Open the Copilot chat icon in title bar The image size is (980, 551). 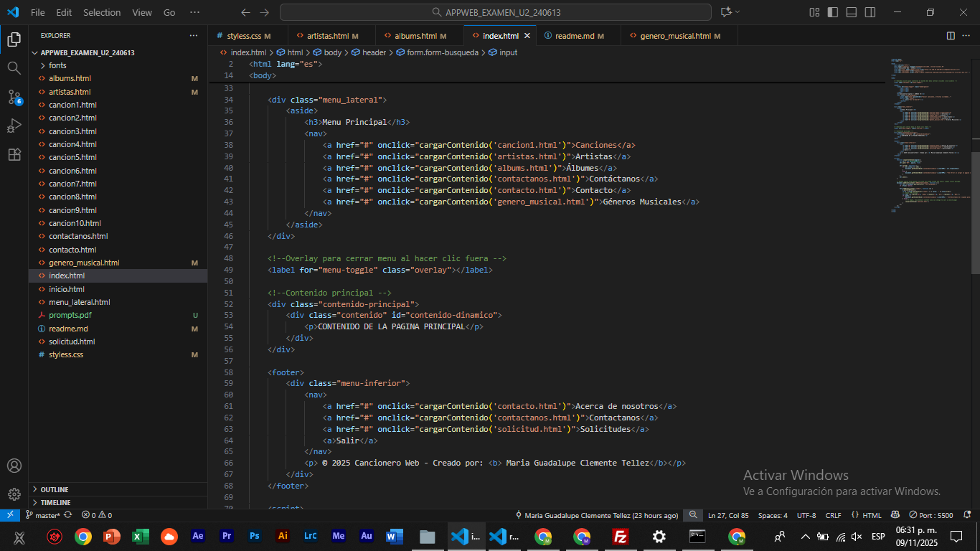[x=726, y=12]
